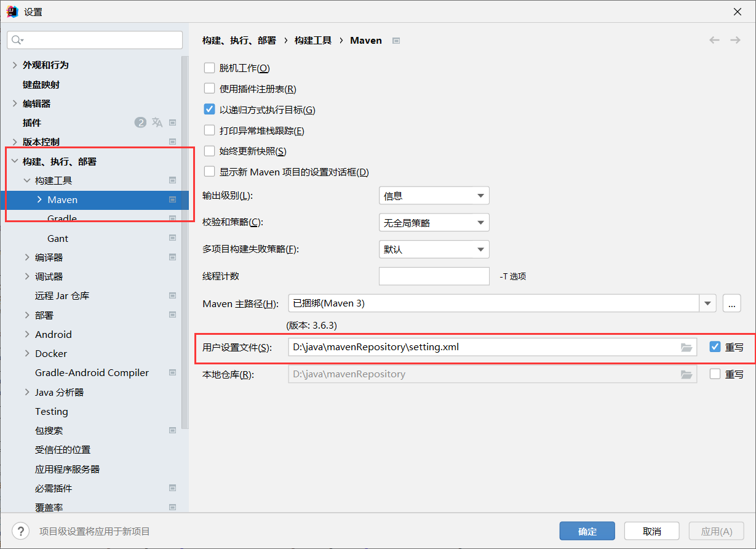Enable 使用插件注册表 checkbox
Image resolution: width=756 pixels, height=549 pixels.
click(x=209, y=89)
